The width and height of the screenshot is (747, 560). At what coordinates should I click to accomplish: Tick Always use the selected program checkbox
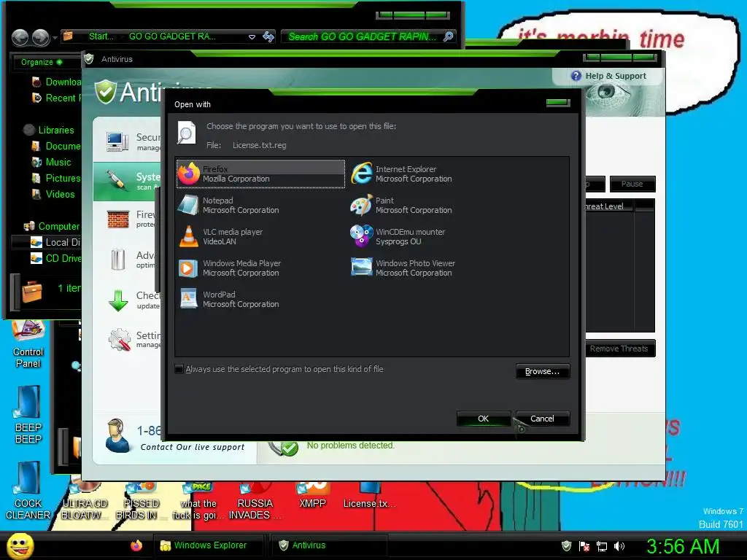click(x=179, y=369)
